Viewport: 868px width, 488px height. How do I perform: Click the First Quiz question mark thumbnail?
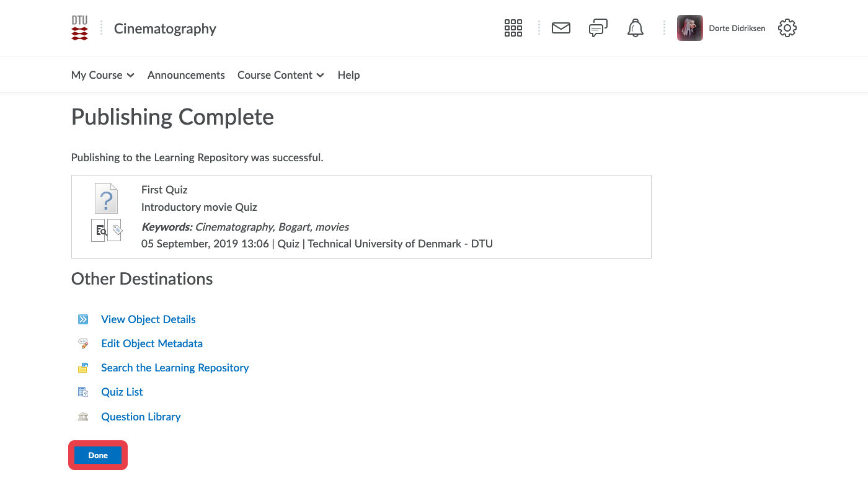click(x=106, y=198)
